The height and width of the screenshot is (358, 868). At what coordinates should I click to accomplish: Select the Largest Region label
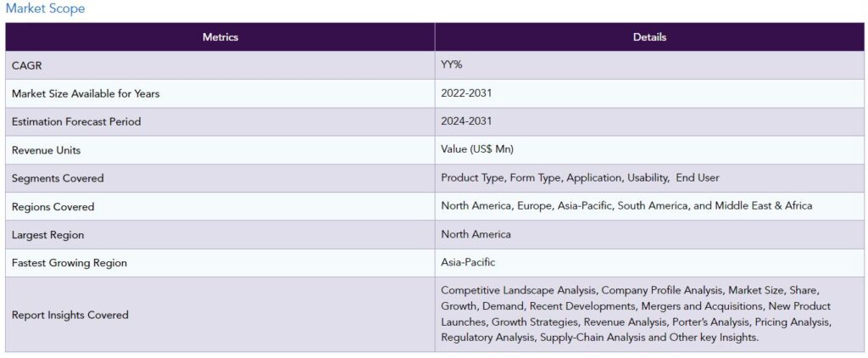click(47, 235)
